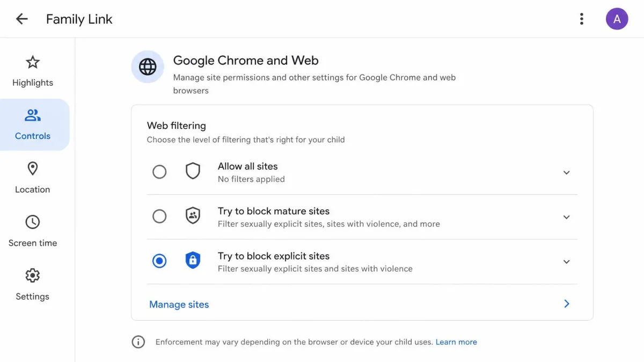Click 'sites with violence, and more' description
Viewport: 644px width, 362px height.
(x=384, y=224)
